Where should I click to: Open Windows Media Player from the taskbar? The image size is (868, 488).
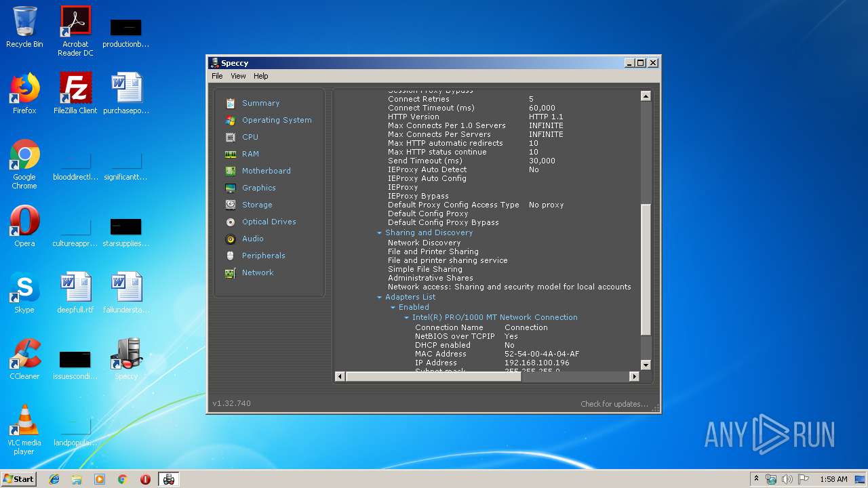click(x=100, y=479)
